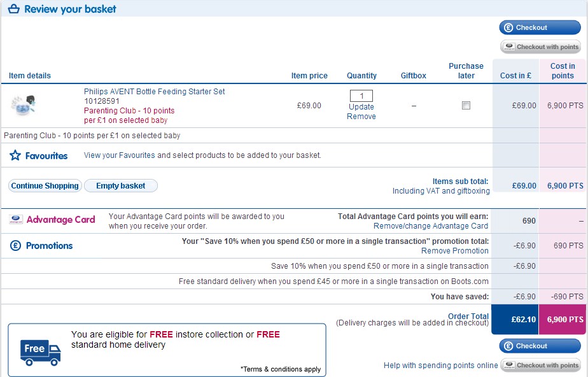Click the Free delivery truck icon
Viewport: 588px width, 377px height.
[41, 353]
